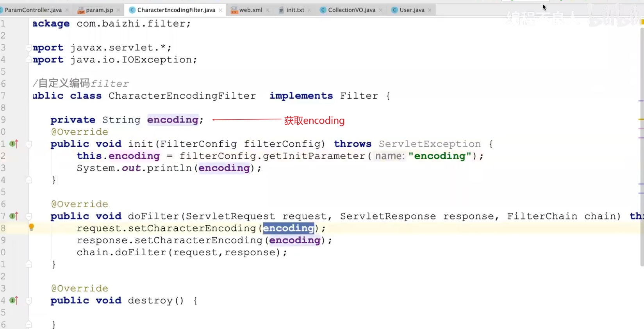
Task: Click the implements-method gutter icon beside destroy
Action: [14, 301]
